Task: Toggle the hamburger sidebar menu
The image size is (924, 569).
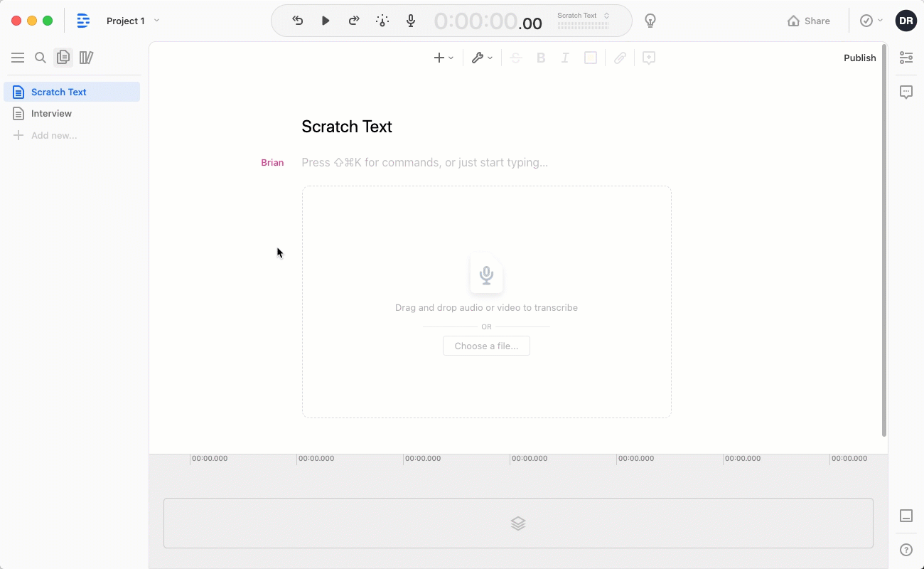Action: (x=18, y=58)
